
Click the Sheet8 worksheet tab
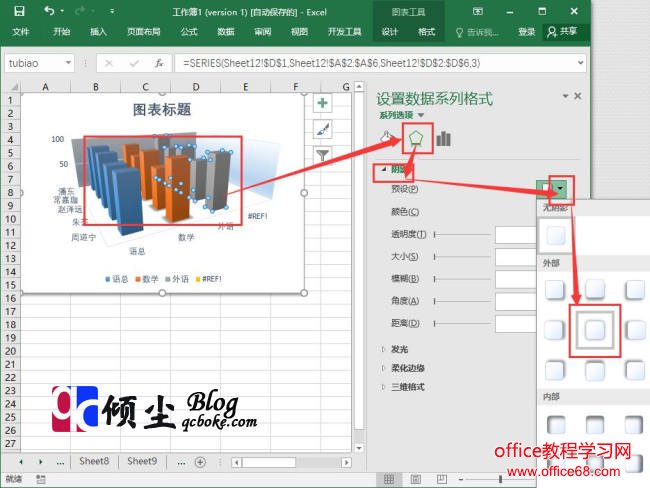tap(94, 461)
